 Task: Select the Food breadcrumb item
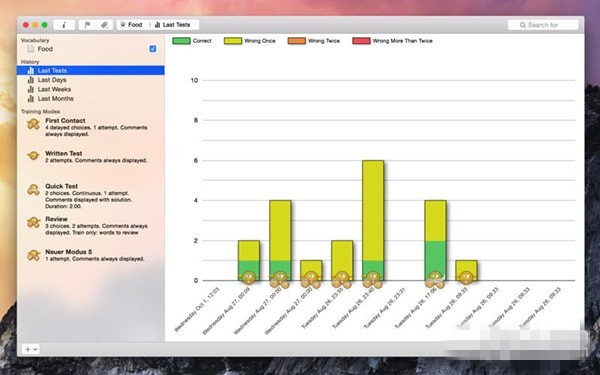pos(131,25)
